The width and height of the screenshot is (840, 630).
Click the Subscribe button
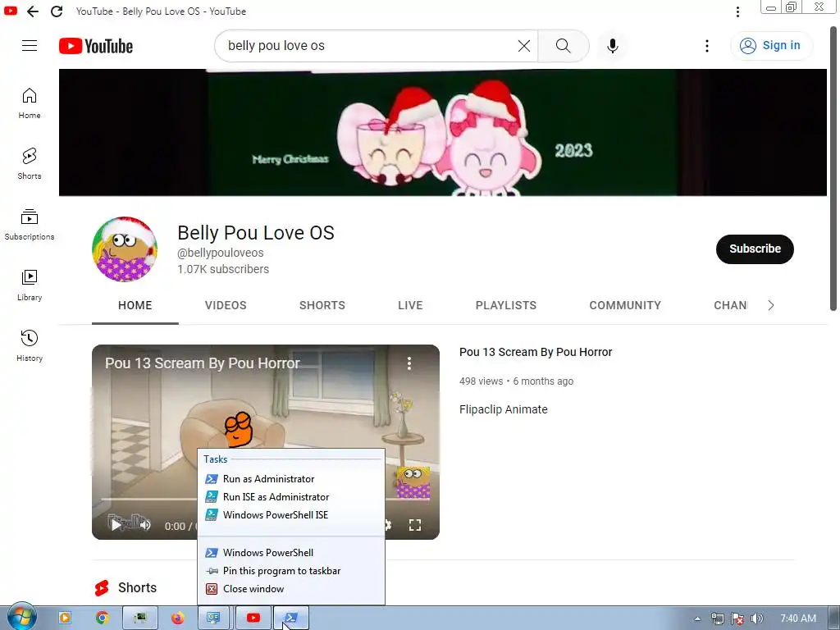[x=755, y=249]
